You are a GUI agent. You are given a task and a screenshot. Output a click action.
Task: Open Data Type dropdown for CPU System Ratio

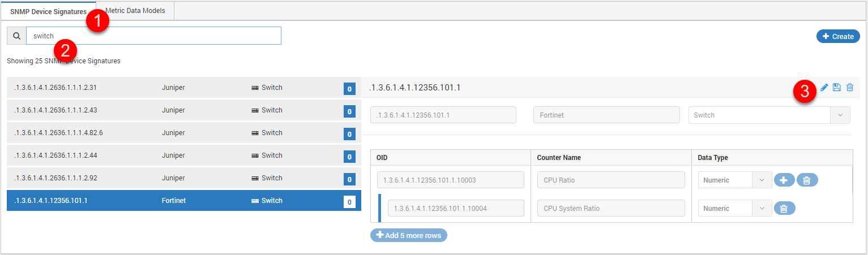pyautogui.click(x=734, y=208)
